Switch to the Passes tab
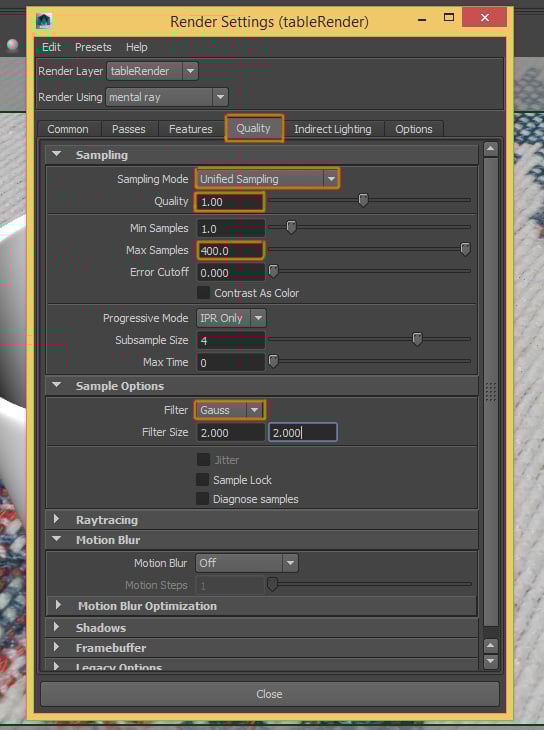544x730 pixels. pyautogui.click(x=129, y=129)
